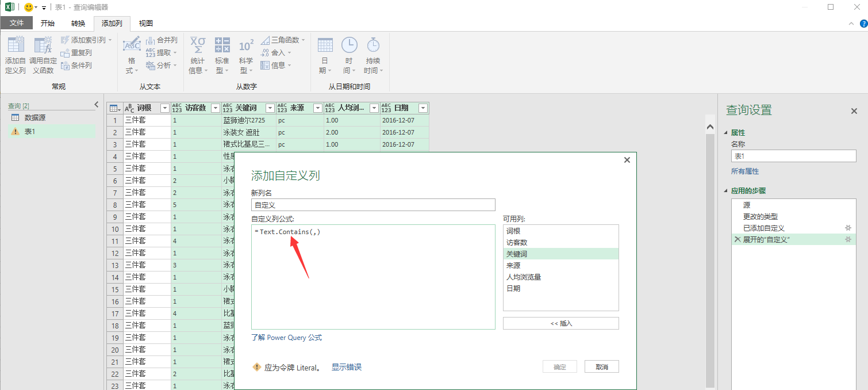
Task: Click the help question mark icon
Action: coord(863,24)
